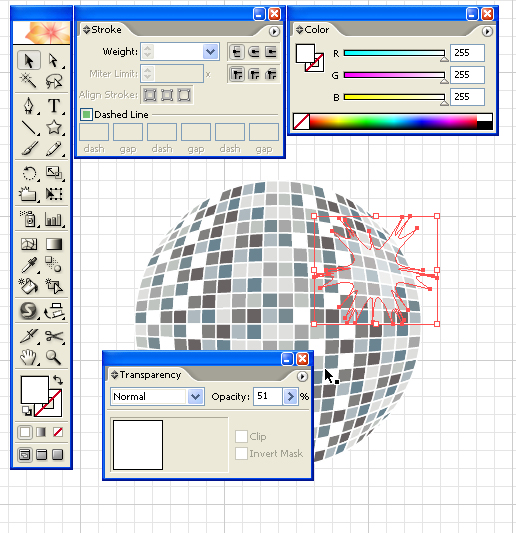Select the Selection (black arrow) tool
516x533 pixels.
coord(29,61)
